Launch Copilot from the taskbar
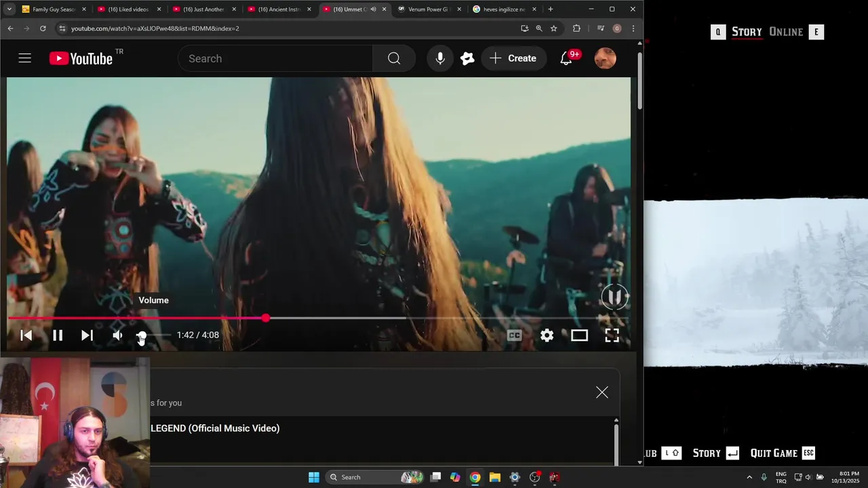This screenshot has width=868, height=488. [x=455, y=477]
